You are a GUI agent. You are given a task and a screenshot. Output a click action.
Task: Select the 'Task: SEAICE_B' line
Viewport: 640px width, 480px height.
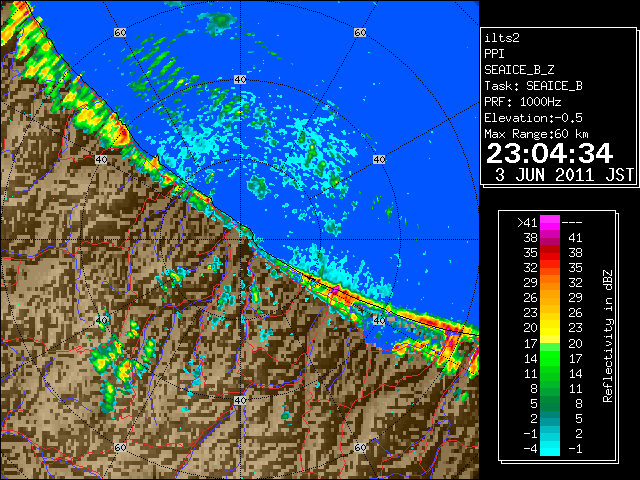click(533, 86)
